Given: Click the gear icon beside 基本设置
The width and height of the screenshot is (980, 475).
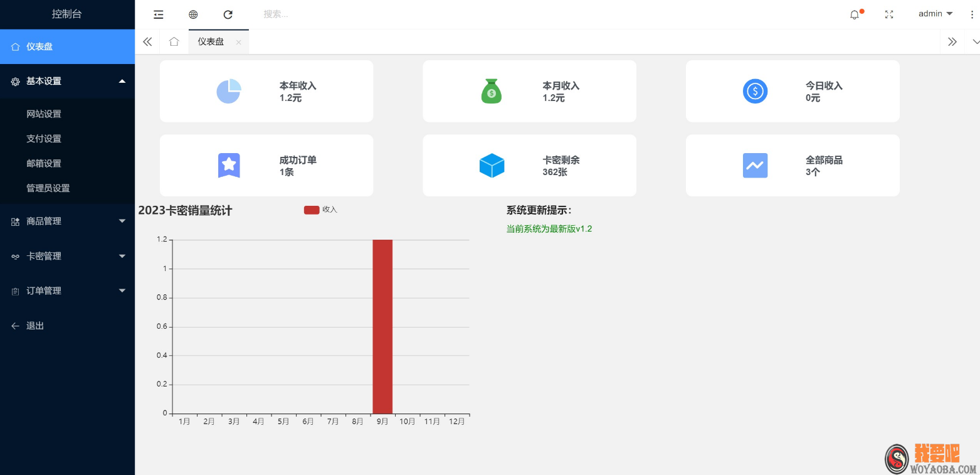Looking at the screenshot, I should click(15, 81).
